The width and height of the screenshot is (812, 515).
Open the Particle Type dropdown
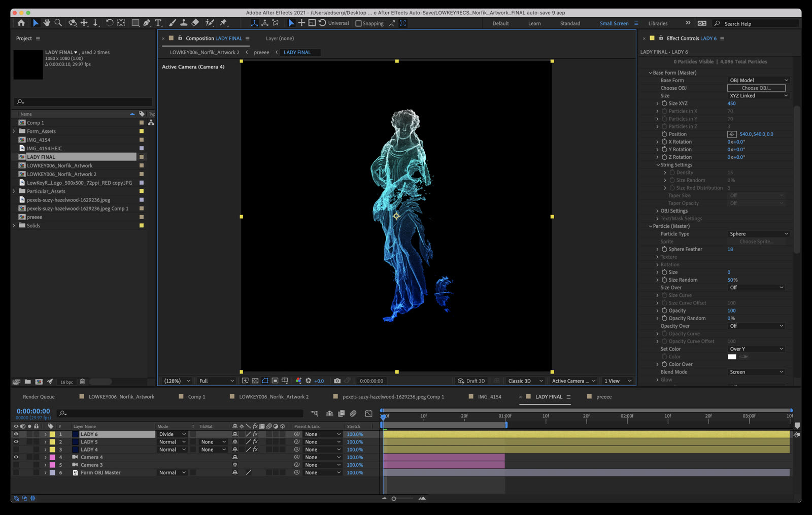759,234
